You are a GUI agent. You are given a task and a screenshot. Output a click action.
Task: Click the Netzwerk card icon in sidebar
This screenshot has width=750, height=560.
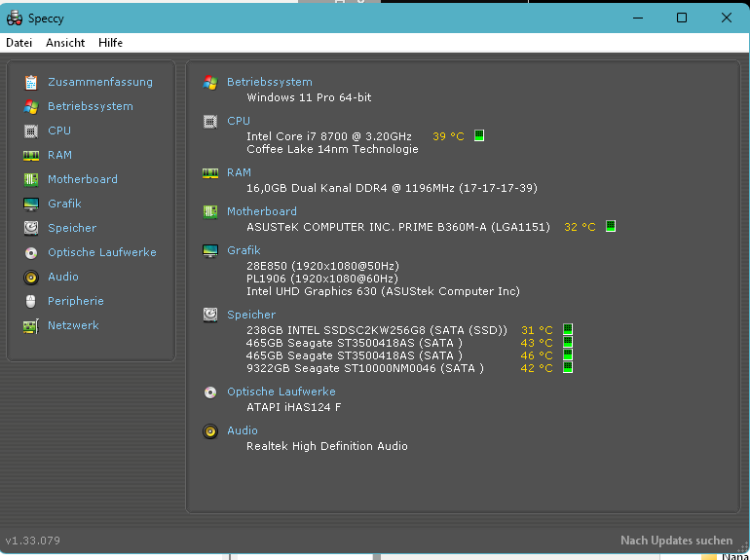tap(31, 325)
